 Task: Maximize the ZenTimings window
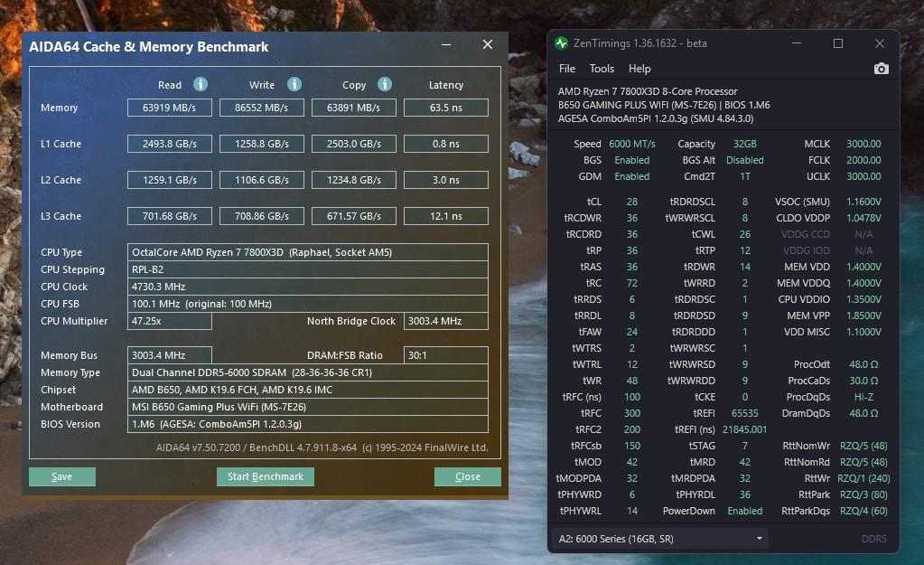[x=837, y=43]
